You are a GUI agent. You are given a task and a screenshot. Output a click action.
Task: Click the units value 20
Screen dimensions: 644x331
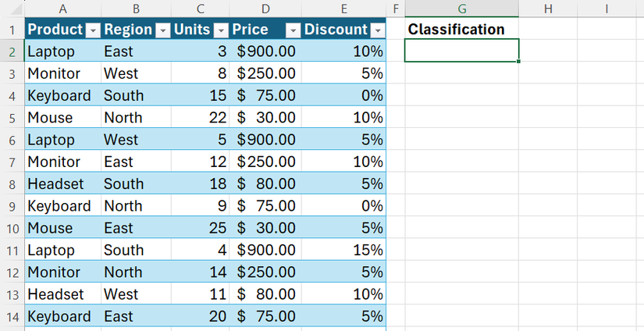(200, 317)
